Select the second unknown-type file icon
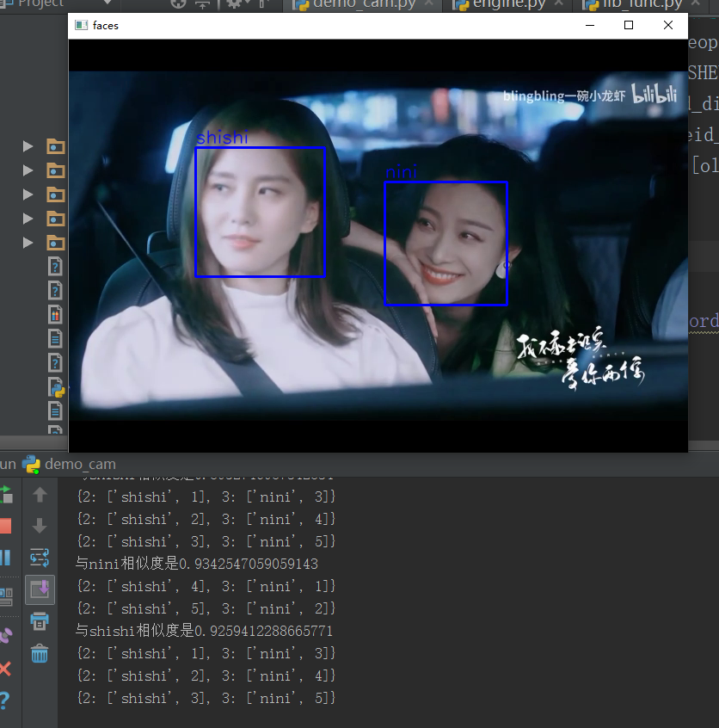This screenshot has height=728, width=719. point(55,291)
